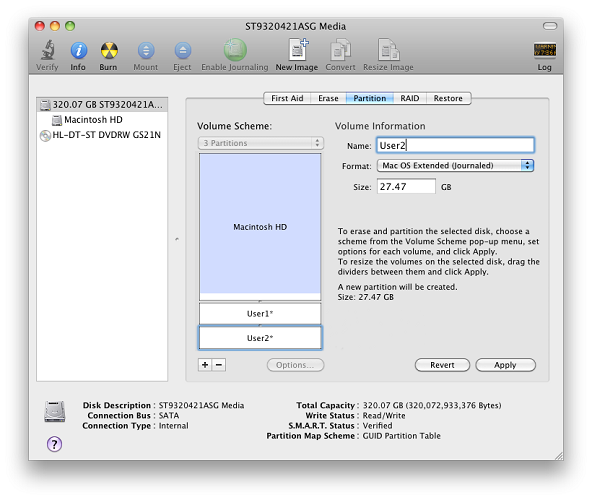Click the 'Size: 27.47 GB' summary text
This screenshot has height=500, width=592.
click(x=365, y=297)
